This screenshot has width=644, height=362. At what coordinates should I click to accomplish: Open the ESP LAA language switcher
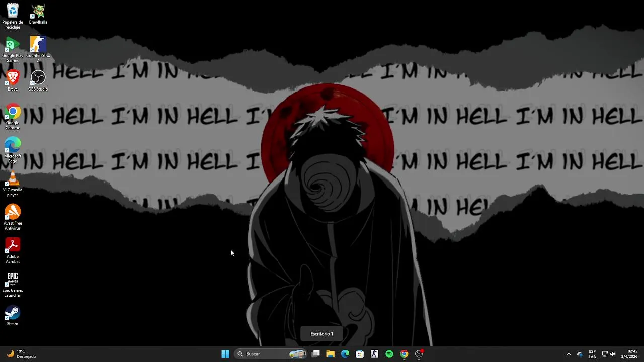click(x=592, y=354)
